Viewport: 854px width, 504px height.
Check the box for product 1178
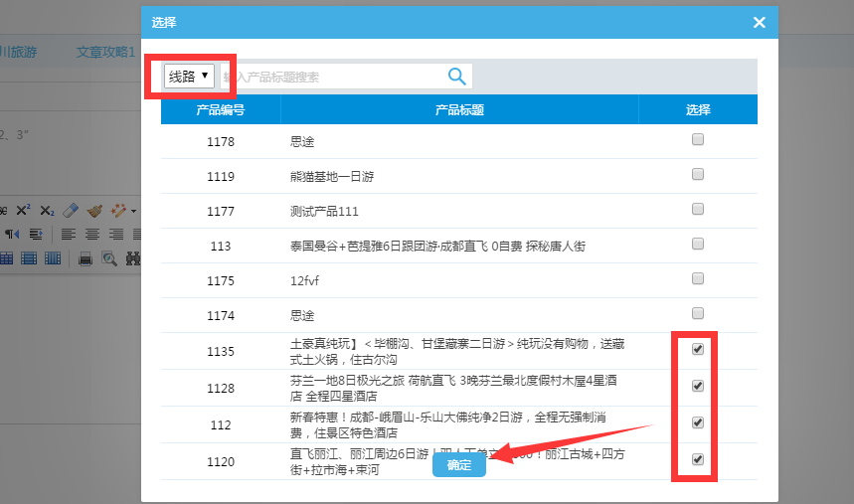coord(698,140)
